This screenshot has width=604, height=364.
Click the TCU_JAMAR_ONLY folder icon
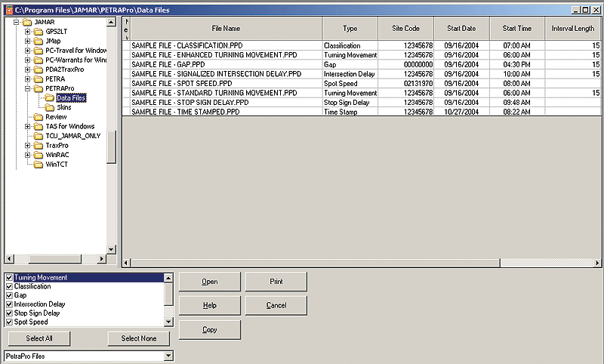pyautogui.click(x=39, y=136)
